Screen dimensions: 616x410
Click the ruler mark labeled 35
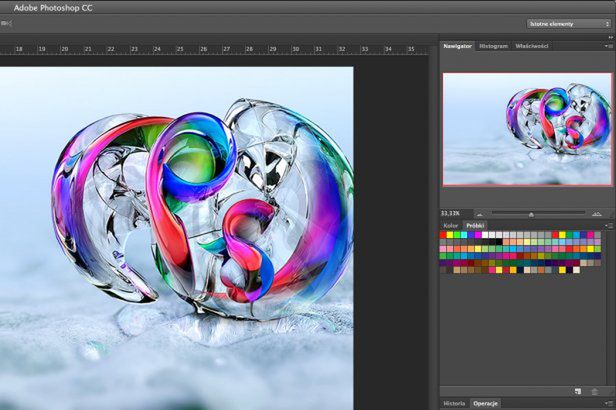pos(411,49)
